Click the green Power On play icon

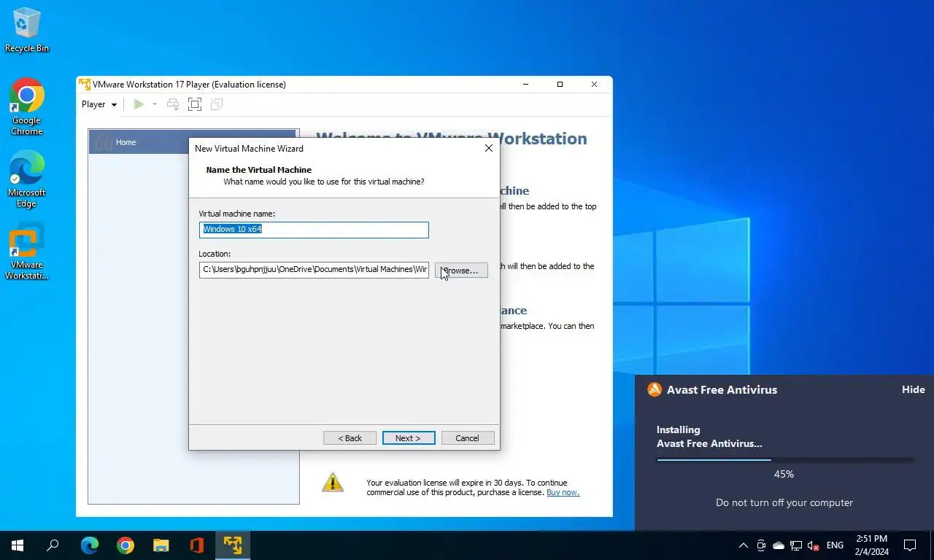coord(139,104)
